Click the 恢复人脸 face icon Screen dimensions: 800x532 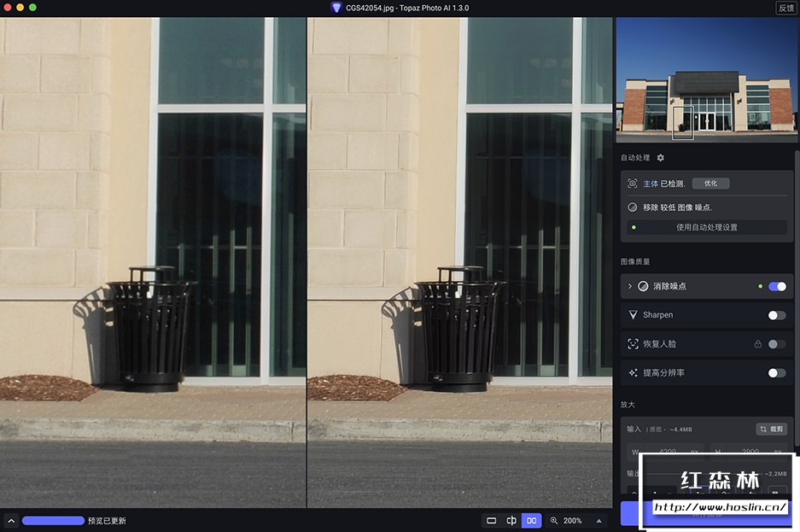[x=634, y=344]
